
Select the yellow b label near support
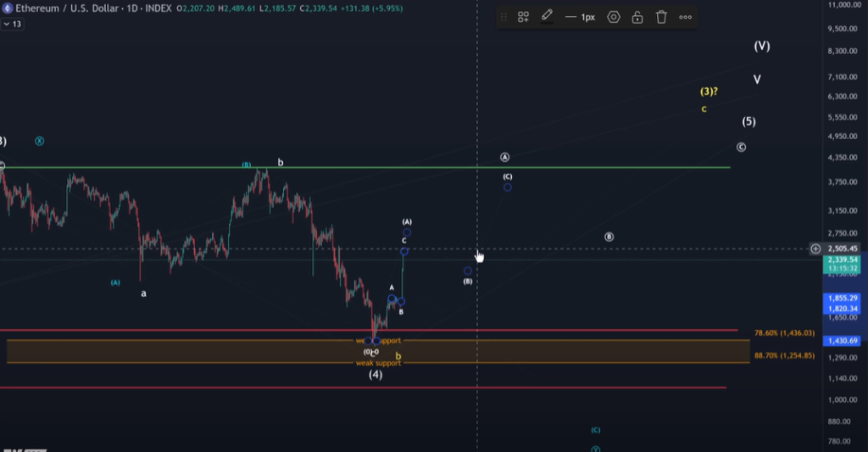398,356
